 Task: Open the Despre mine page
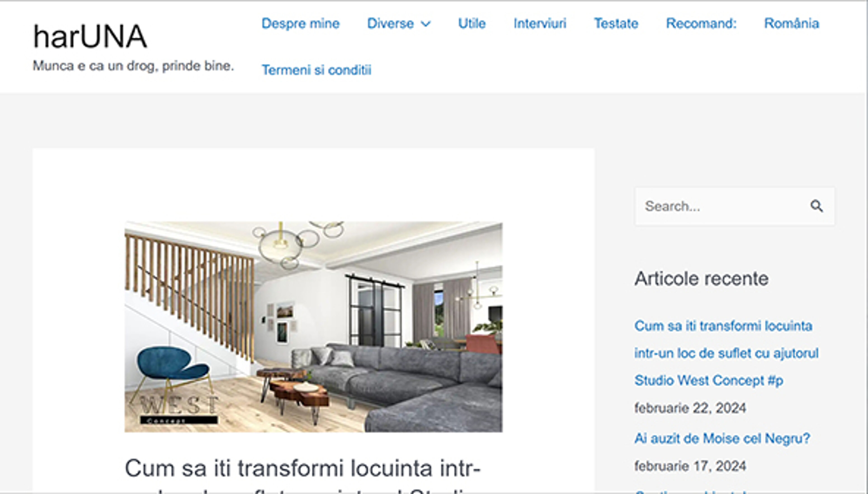click(x=301, y=24)
